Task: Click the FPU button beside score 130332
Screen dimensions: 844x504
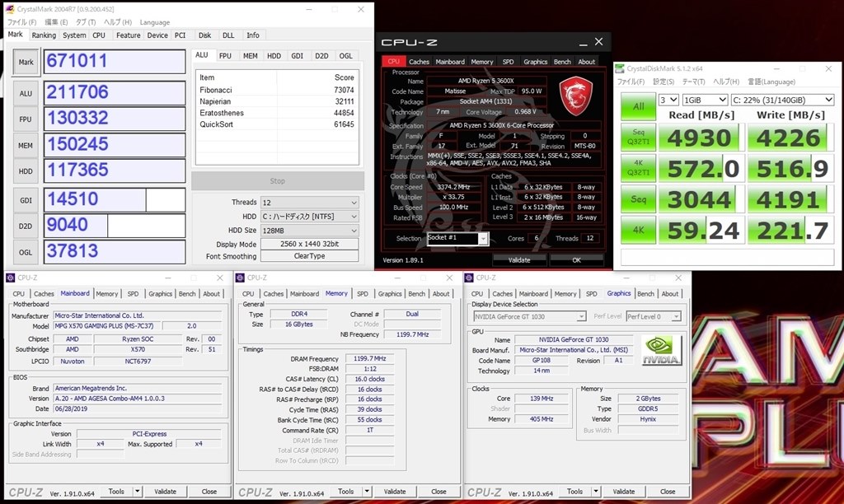Action: [x=26, y=119]
